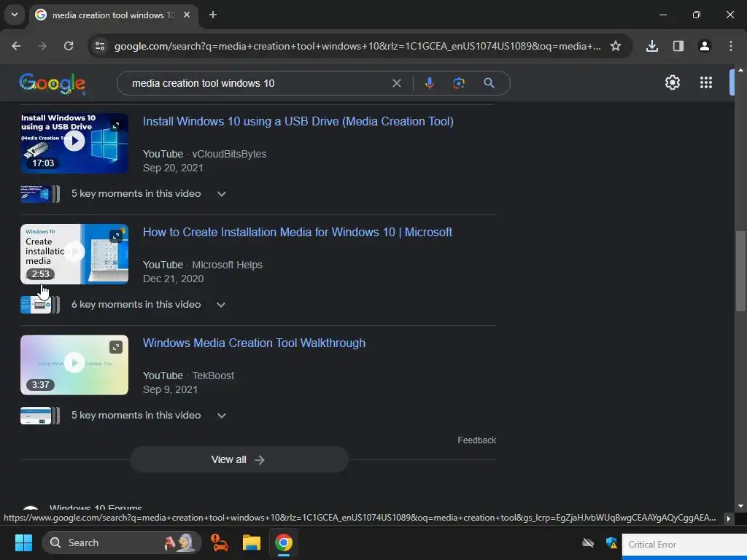Reload the current Google page

point(69,46)
